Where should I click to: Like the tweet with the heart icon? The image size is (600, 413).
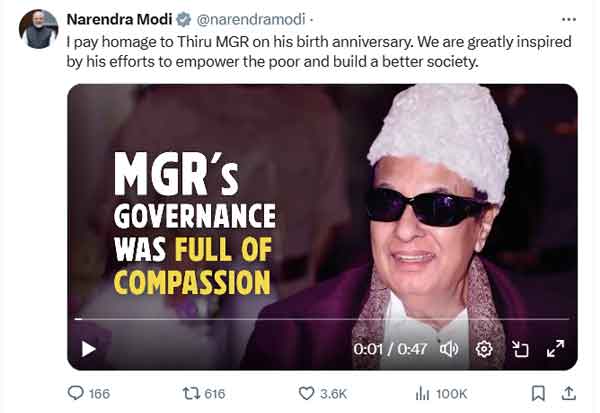[x=308, y=394]
